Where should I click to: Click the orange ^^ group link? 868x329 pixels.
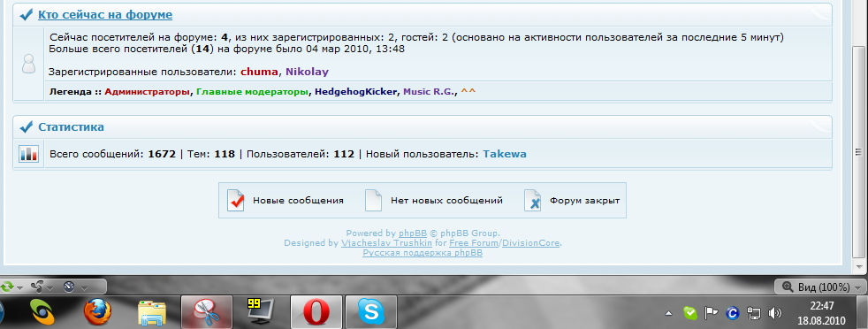pos(468,91)
